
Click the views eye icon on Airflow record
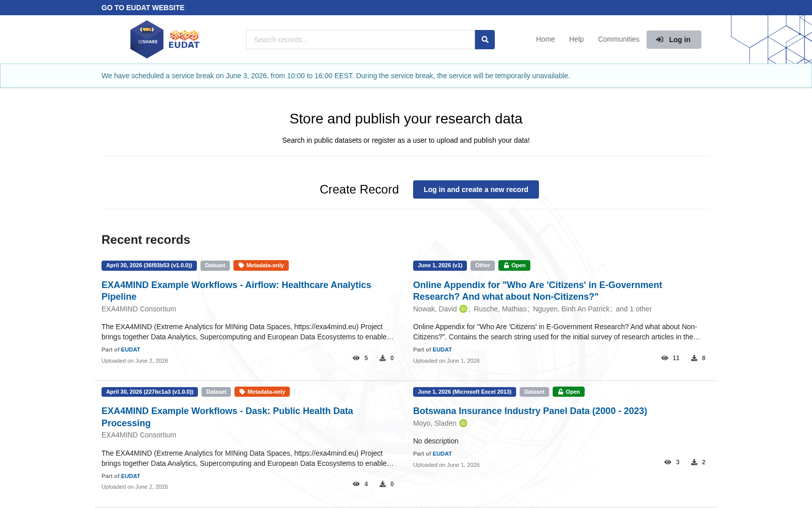tap(356, 358)
